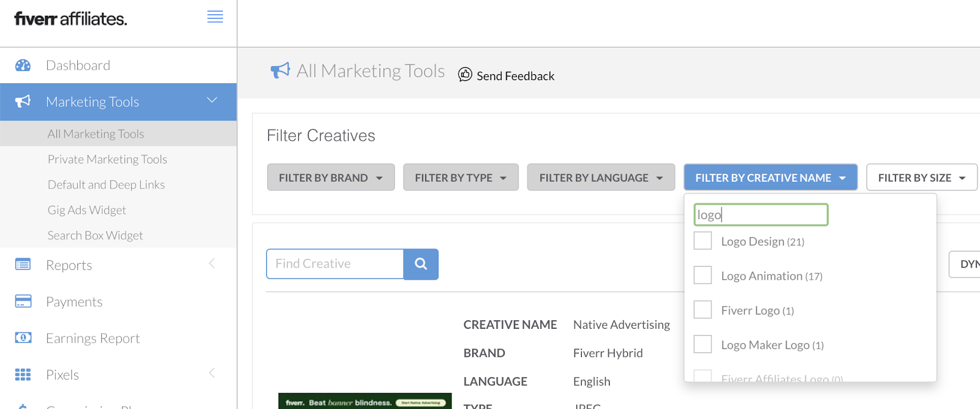Viewport: 980px width, 409px height.
Task: Click the partially visible DYN button
Action: [965, 264]
